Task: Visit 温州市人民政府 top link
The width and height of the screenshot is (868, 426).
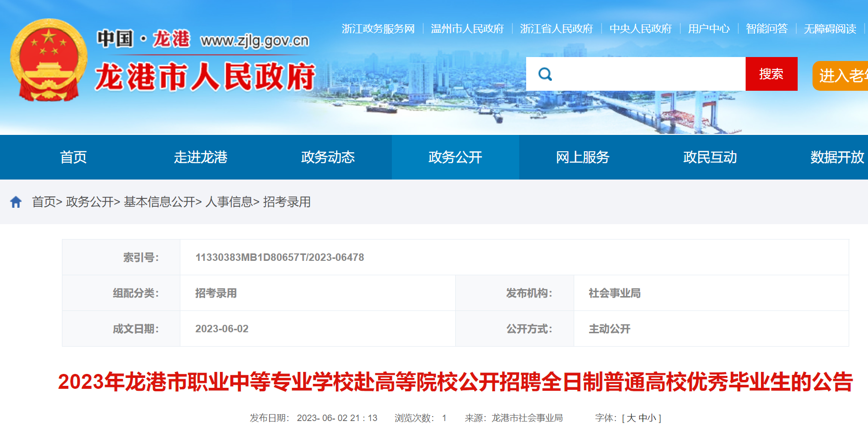Action: (467, 29)
